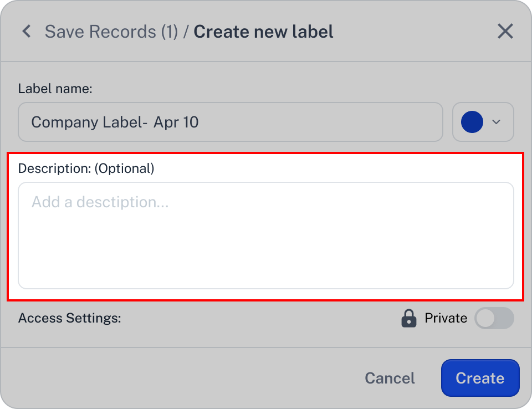
Task: Go back using the left chevron arrow
Action: (27, 31)
